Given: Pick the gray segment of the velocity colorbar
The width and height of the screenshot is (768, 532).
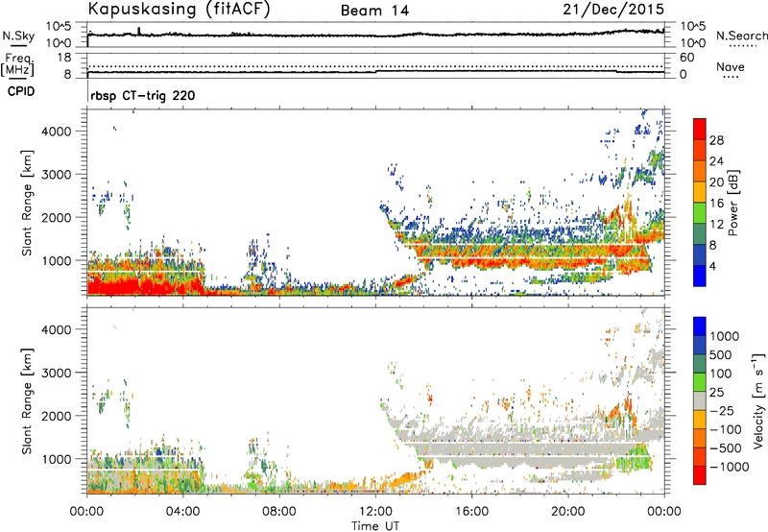Looking at the screenshot, I should (700, 401).
